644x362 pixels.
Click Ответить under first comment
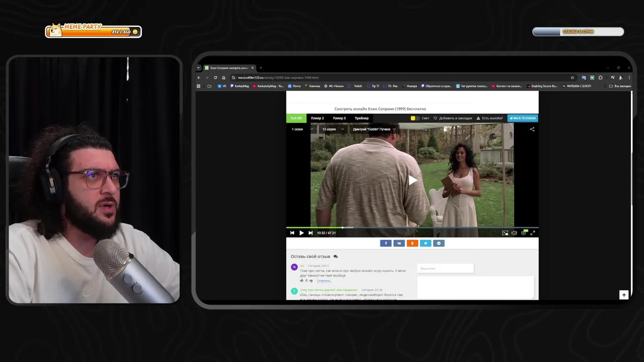pos(324,281)
